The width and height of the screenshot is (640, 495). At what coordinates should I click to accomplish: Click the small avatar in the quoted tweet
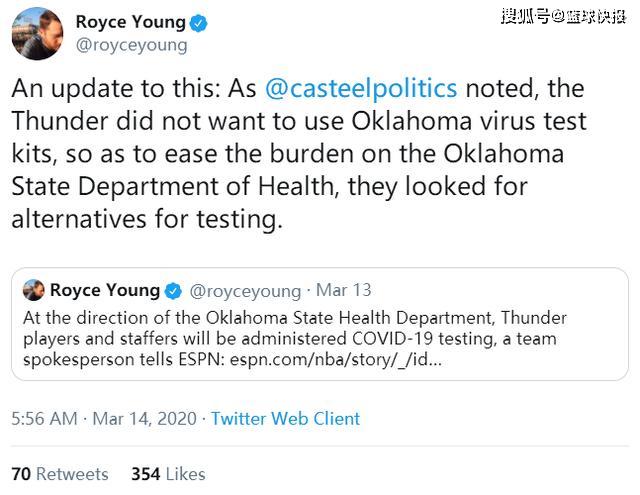point(33,291)
